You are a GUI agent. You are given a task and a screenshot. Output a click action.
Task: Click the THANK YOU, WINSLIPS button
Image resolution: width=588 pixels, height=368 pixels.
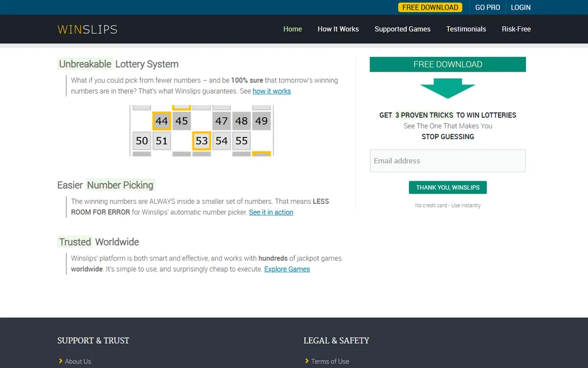click(448, 188)
